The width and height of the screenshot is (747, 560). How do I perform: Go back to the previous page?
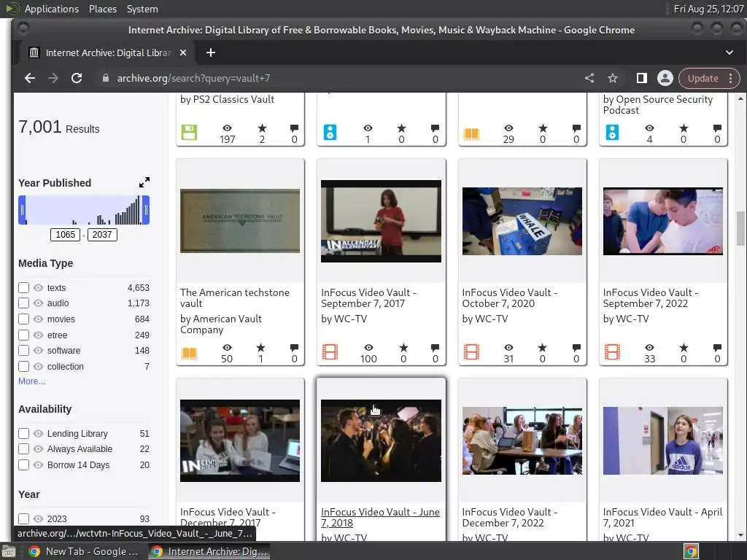tap(29, 78)
